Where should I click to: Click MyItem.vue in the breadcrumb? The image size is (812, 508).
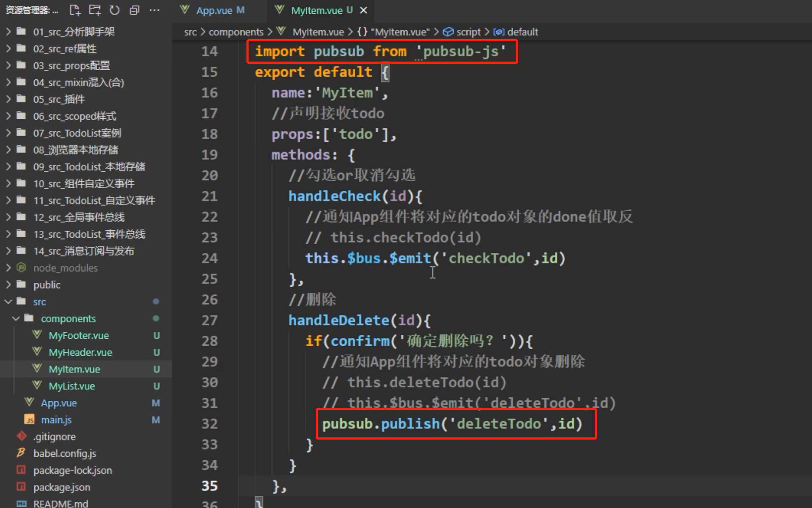point(318,32)
